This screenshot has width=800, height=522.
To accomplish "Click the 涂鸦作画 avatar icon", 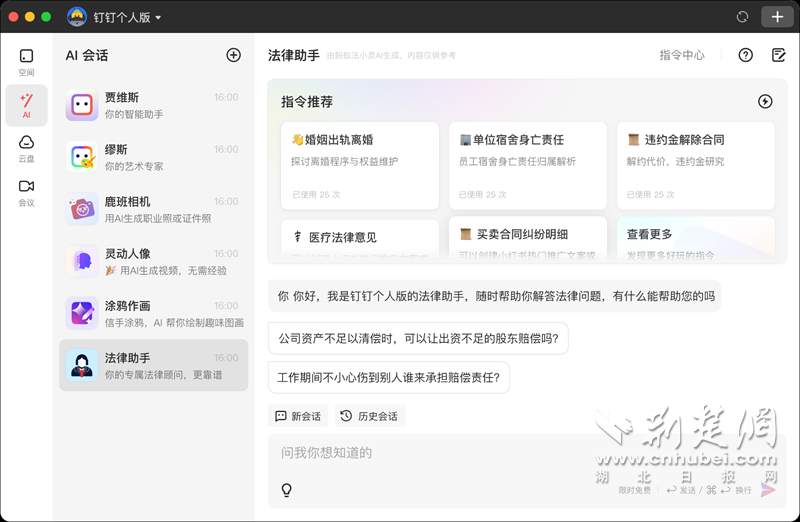I will coord(82,313).
